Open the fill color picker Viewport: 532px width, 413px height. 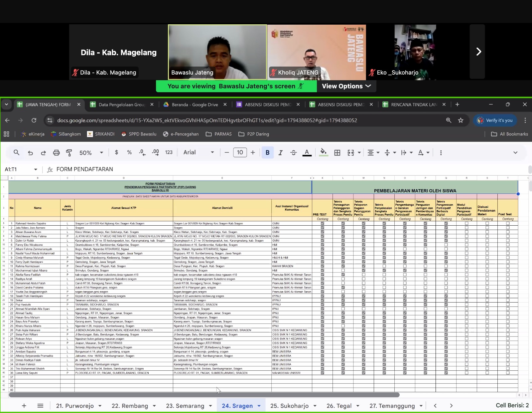point(323,153)
